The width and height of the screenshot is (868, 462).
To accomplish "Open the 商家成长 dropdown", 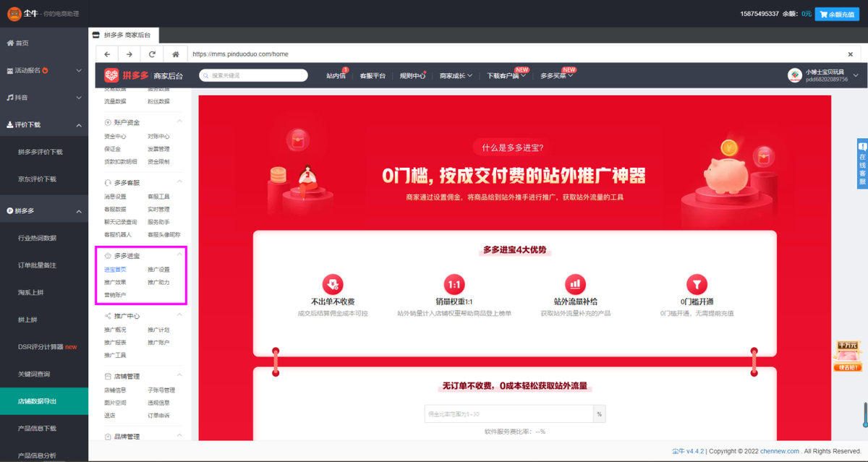I will [x=456, y=75].
